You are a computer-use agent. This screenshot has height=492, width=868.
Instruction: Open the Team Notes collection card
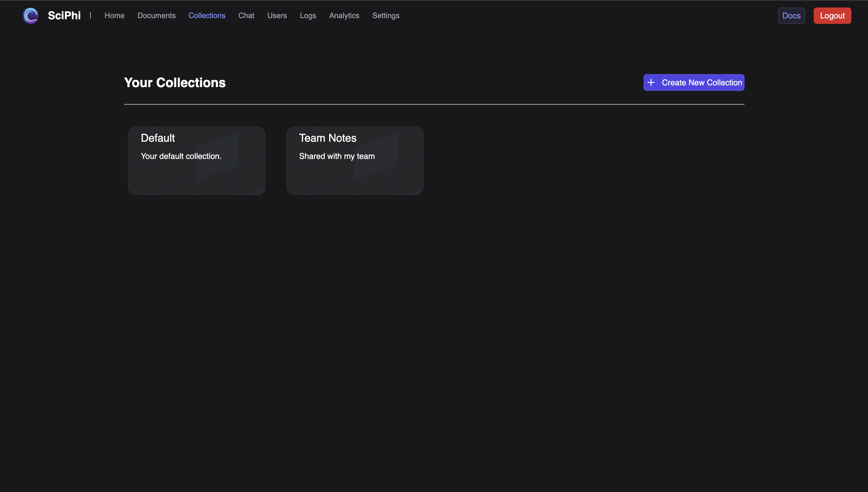[355, 161]
